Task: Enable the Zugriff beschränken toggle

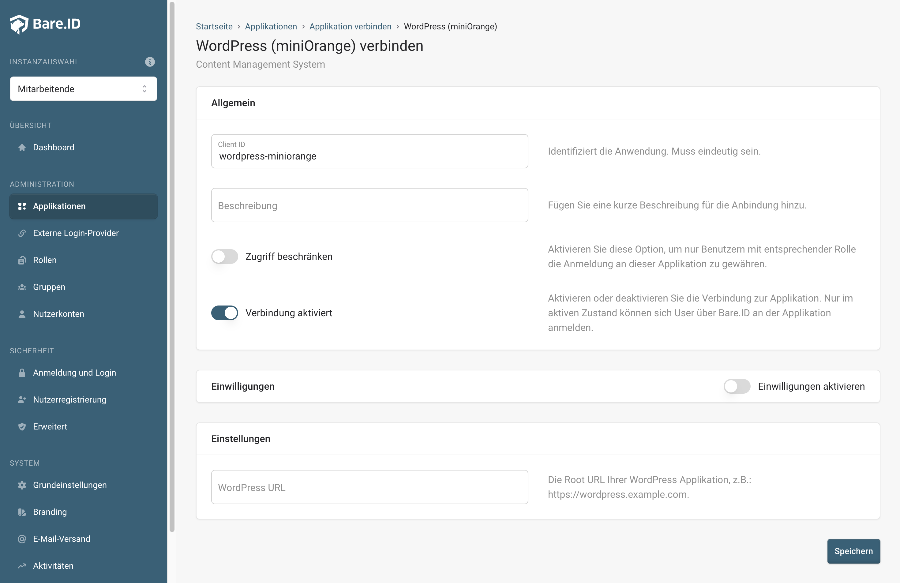Action: tap(224, 257)
